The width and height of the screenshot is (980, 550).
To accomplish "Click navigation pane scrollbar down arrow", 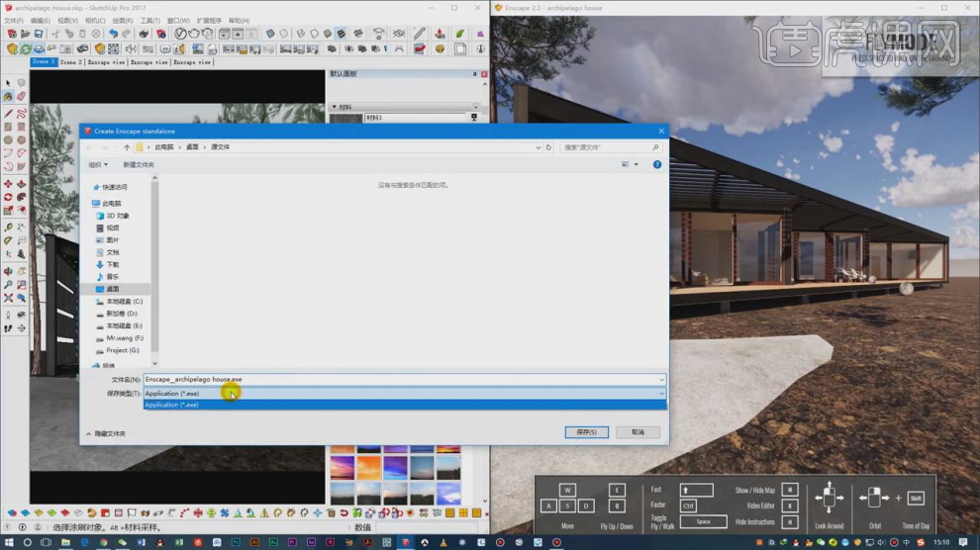I will point(155,364).
